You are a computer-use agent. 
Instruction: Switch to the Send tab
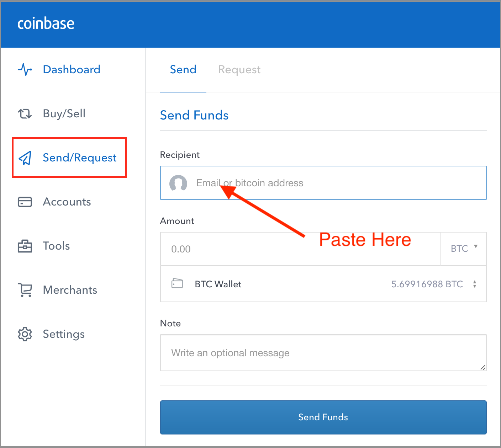click(x=183, y=70)
